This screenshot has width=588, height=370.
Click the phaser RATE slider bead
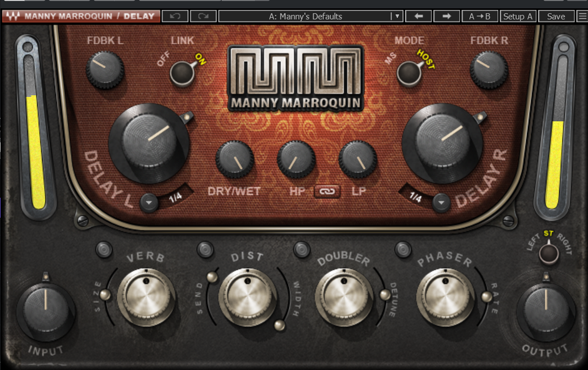(486, 297)
